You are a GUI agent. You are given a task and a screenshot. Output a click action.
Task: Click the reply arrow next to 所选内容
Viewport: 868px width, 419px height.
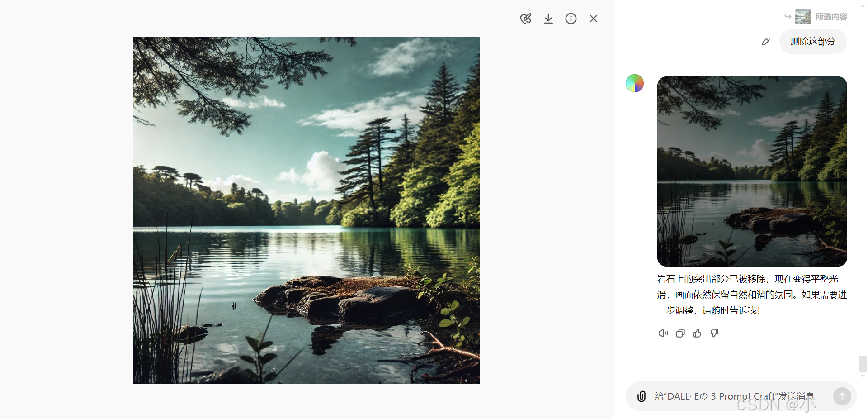tap(788, 17)
